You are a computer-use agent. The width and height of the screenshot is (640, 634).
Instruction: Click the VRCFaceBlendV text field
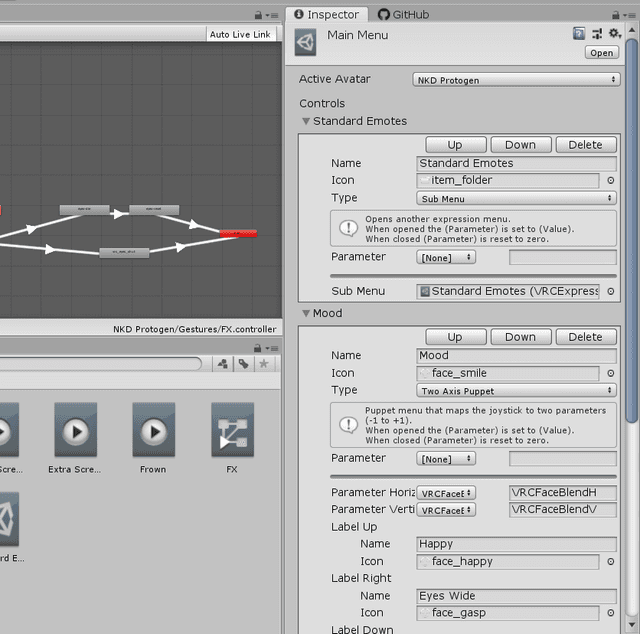(562, 510)
